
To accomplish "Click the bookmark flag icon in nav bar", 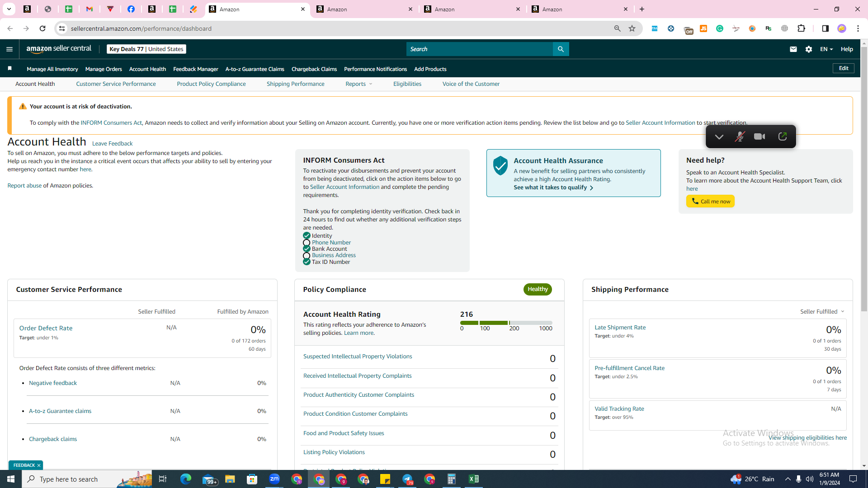I will point(9,69).
